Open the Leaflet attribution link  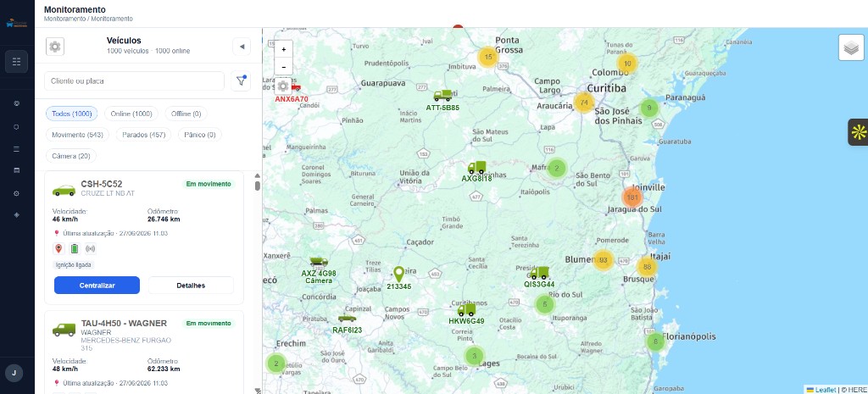pos(821,390)
